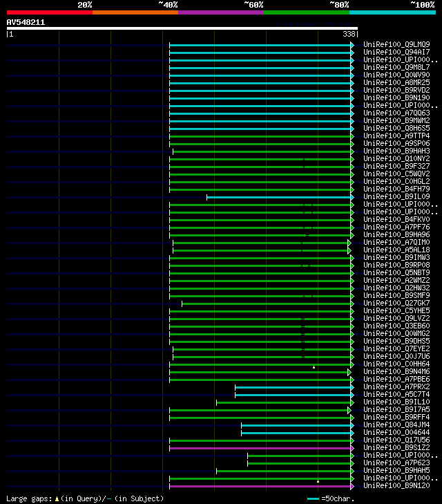
Task: Select the query name AV548211
Action: tap(26, 23)
